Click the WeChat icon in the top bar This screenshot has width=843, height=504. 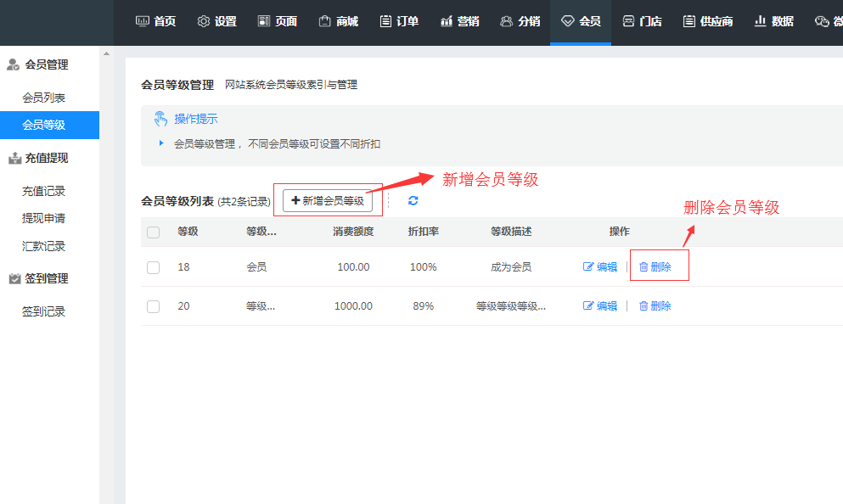(x=822, y=21)
